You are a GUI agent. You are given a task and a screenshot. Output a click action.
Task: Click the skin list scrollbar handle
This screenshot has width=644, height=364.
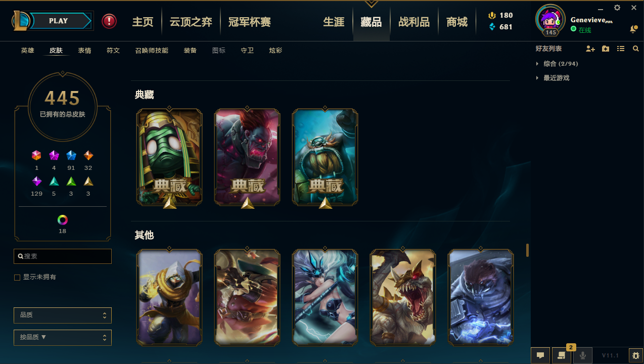[527, 250]
